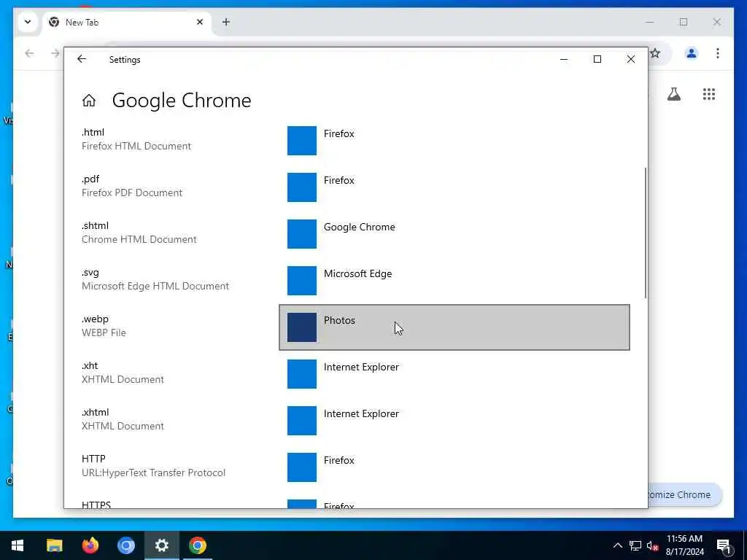This screenshot has height=560, width=747.
Task: Click the .xhtml Internet Explorer icon tile
Action: 301,421
